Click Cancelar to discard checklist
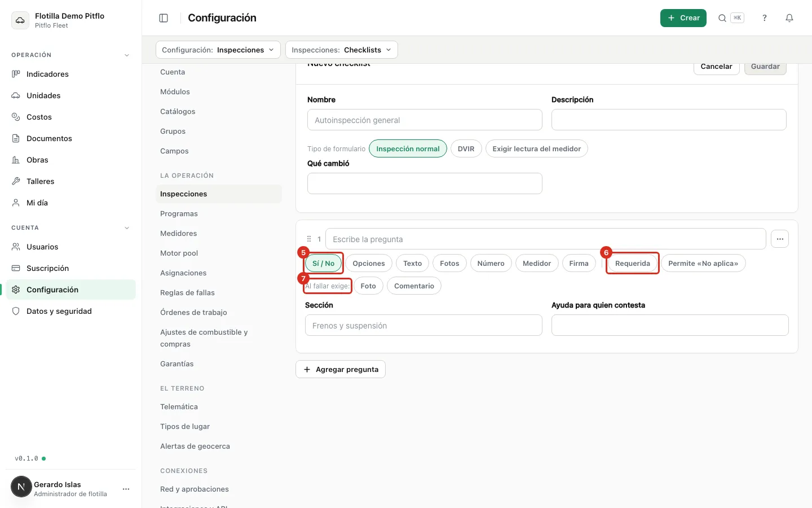Image resolution: width=812 pixels, height=508 pixels. tap(716, 67)
